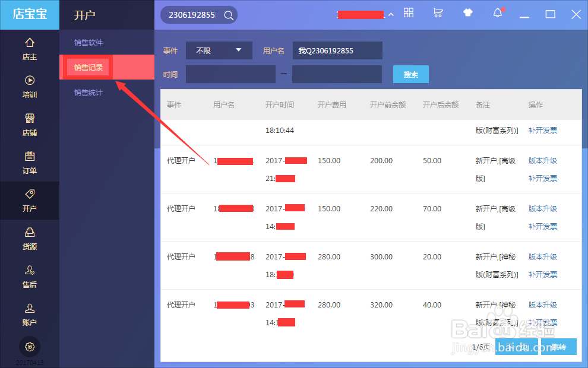Click 补开发票 in the 200.00 balance row
Screen dimensions: 588x368
pyautogui.click(x=543, y=179)
